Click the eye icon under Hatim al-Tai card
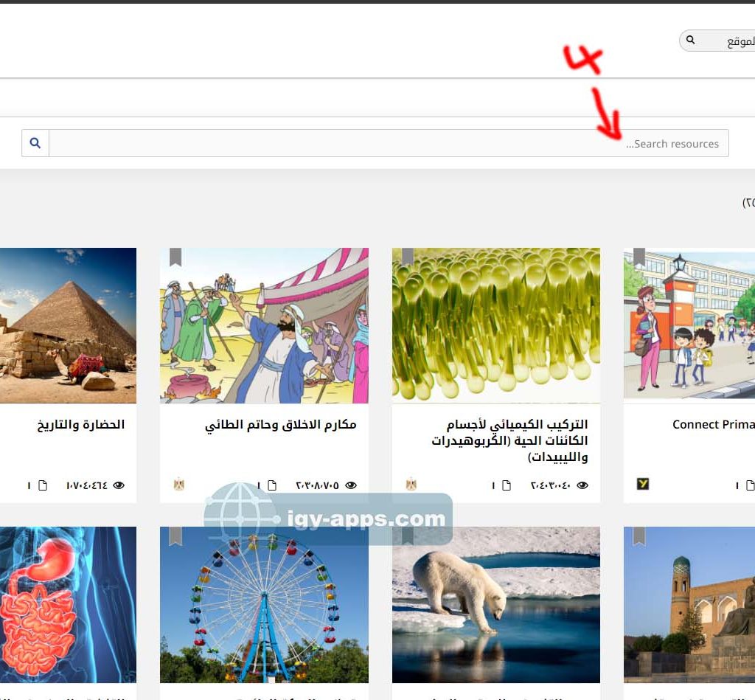The height and width of the screenshot is (700, 755). pyautogui.click(x=351, y=485)
